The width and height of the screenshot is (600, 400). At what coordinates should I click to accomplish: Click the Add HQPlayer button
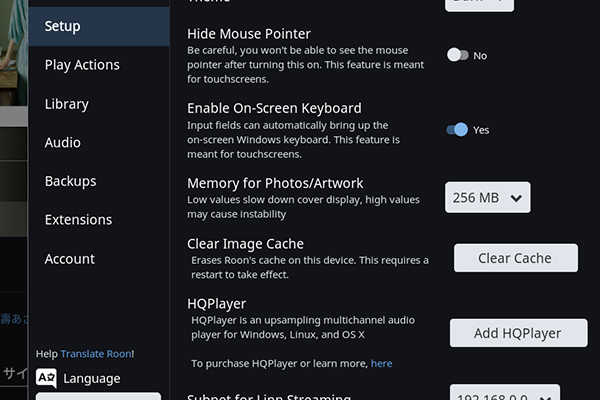click(518, 333)
